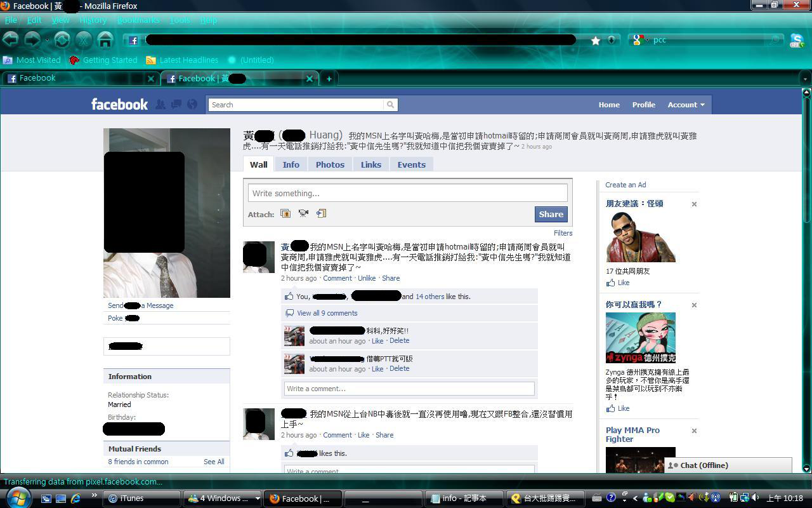
Task: Click the Create an Ad link
Action: pos(625,185)
